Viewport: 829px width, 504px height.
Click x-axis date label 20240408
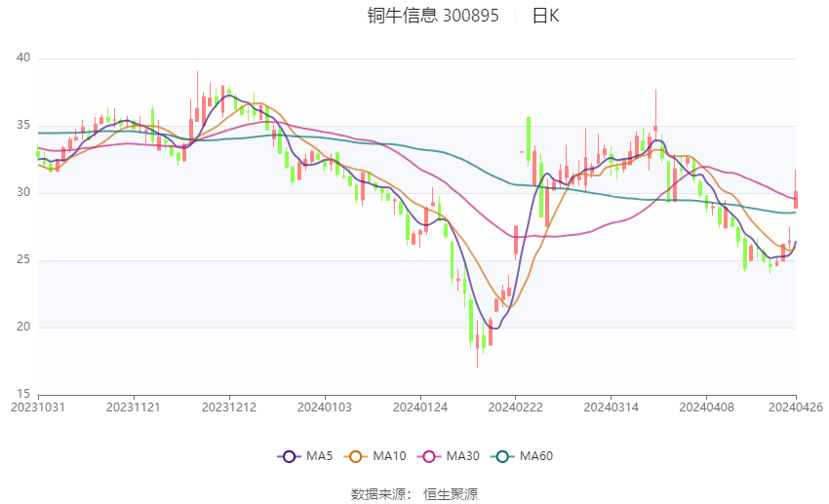[707, 407]
